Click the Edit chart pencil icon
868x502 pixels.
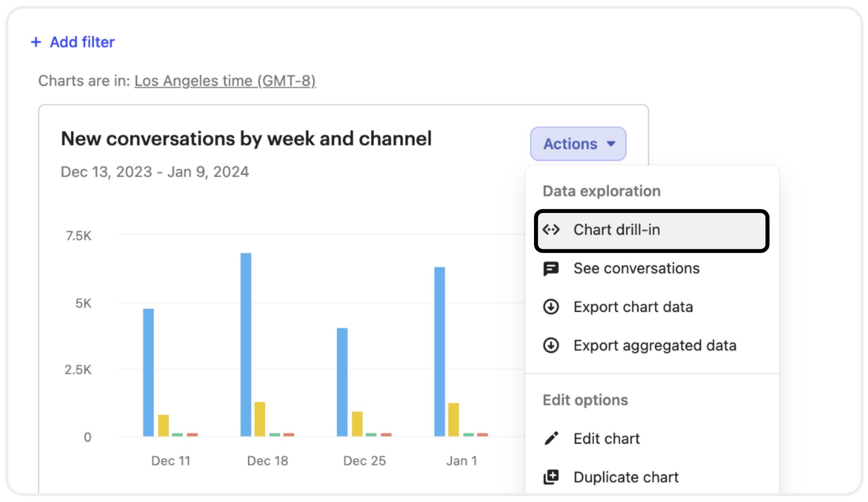coord(551,439)
